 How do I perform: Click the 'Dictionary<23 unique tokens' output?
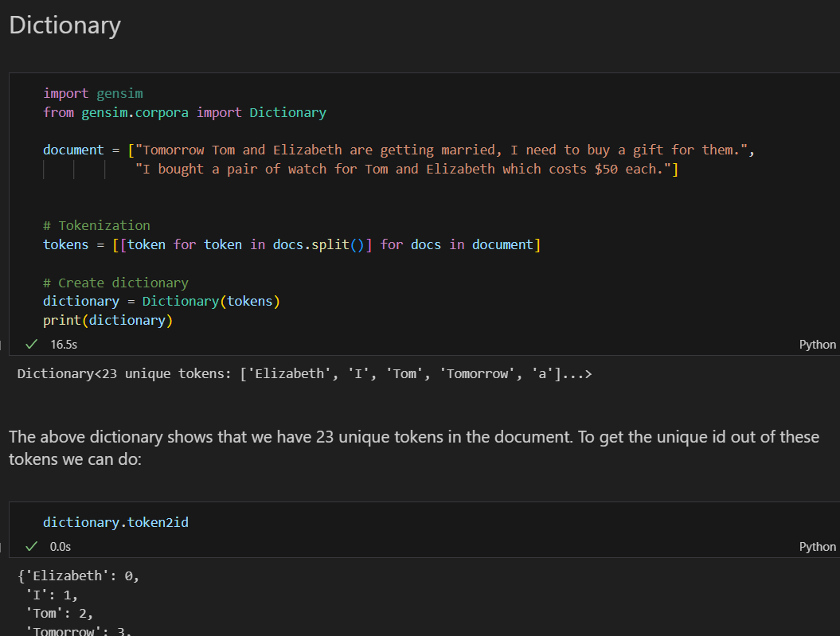pos(304,373)
